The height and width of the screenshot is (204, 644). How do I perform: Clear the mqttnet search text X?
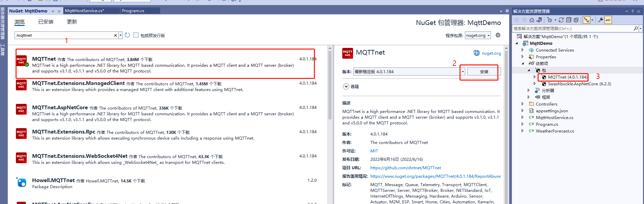(116, 35)
